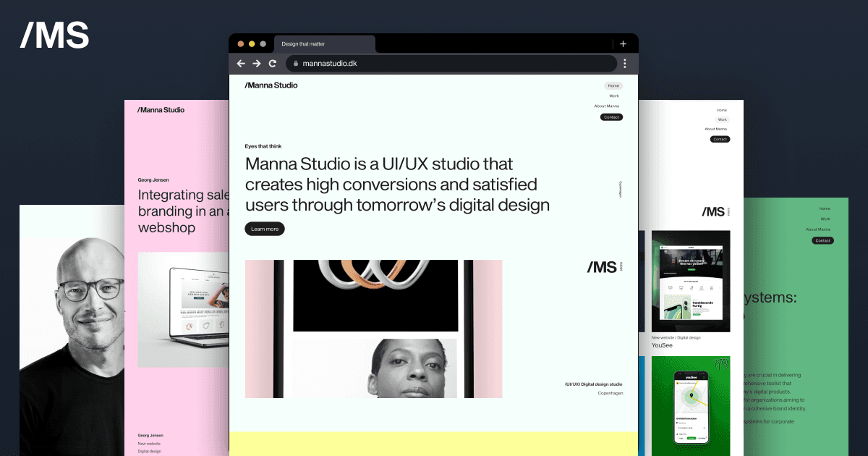This screenshot has height=456, width=868.
Task: Select the green YouSee phone mockup thumbnail
Action: coord(691,405)
